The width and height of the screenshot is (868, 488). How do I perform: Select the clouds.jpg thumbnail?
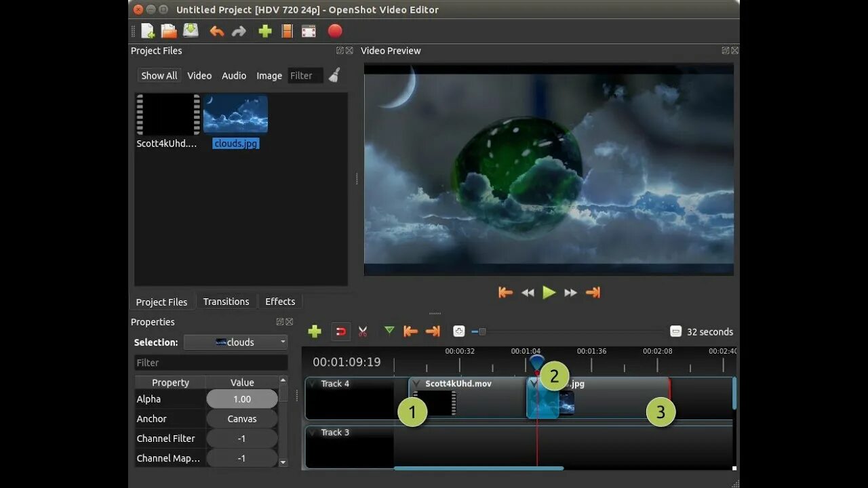[x=235, y=114]
